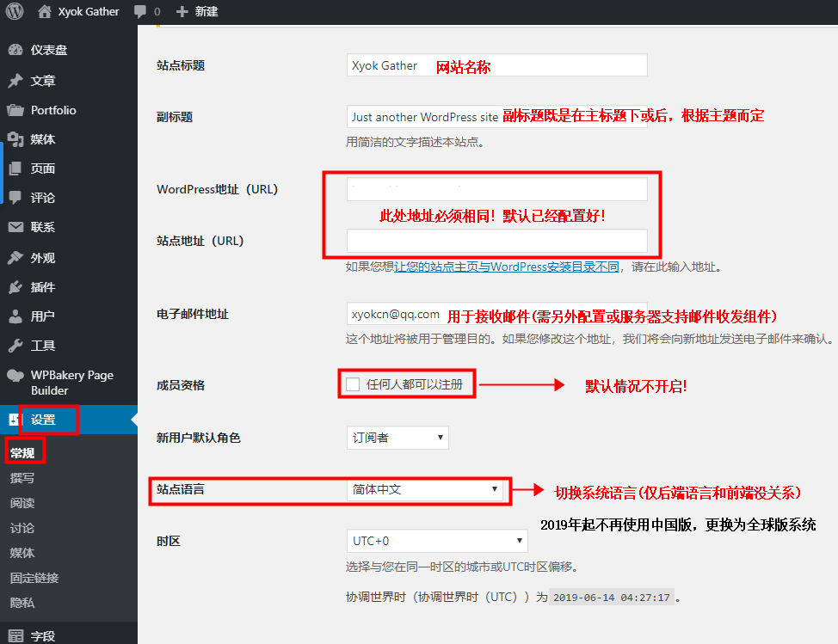Image resolution: width=838 pixels, height=644 pixels.
Task: Click the 插件 plugin icon
Action: pyautogui.click(x=15, y=287)
